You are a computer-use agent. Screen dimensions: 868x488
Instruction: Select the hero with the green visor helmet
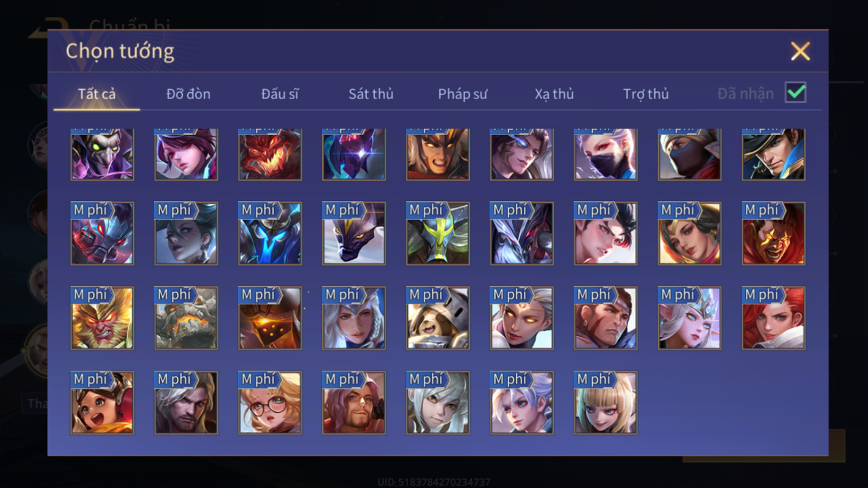437,233
